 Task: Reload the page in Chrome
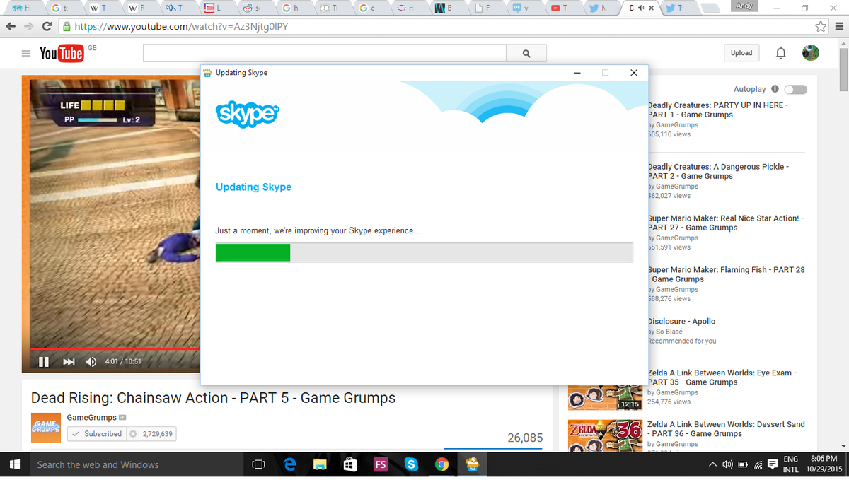(x=47, y=27)
